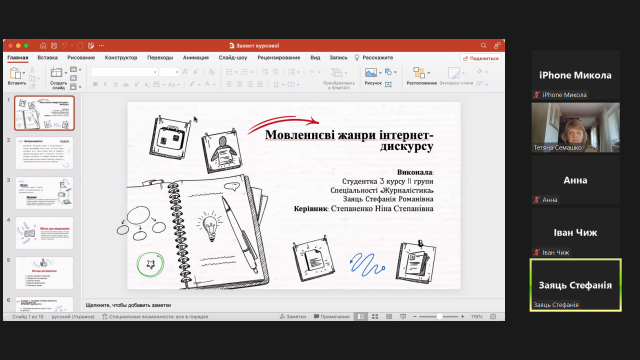Click the Quick Styles (Экспресс-стили) icon
The image size is (640, 360).
[x=453, y=73]
